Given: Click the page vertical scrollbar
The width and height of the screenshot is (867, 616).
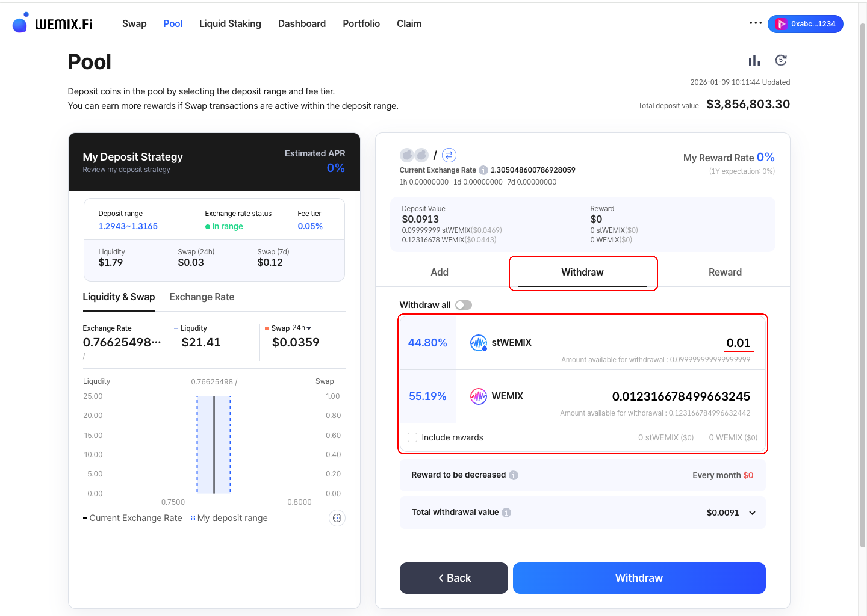Looking at the screenshot, I should (x=862, y=285).
